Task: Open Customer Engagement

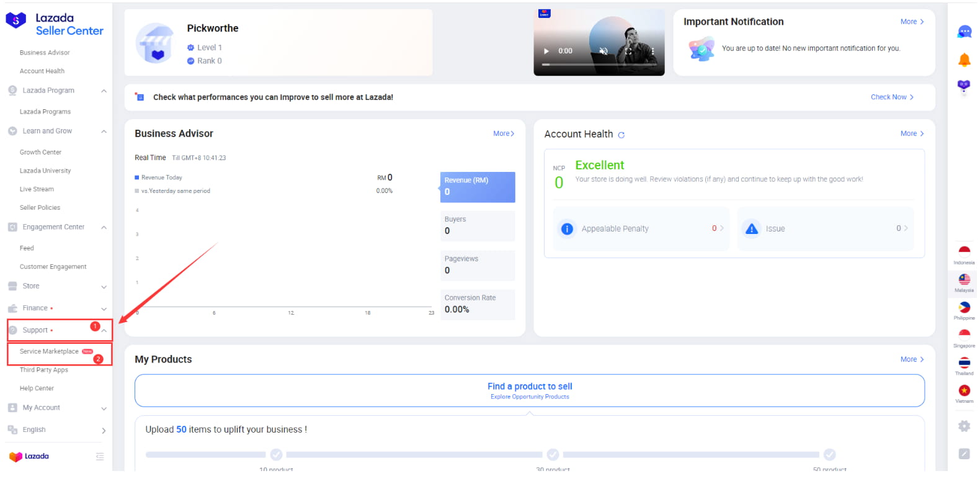Action: 53,267
